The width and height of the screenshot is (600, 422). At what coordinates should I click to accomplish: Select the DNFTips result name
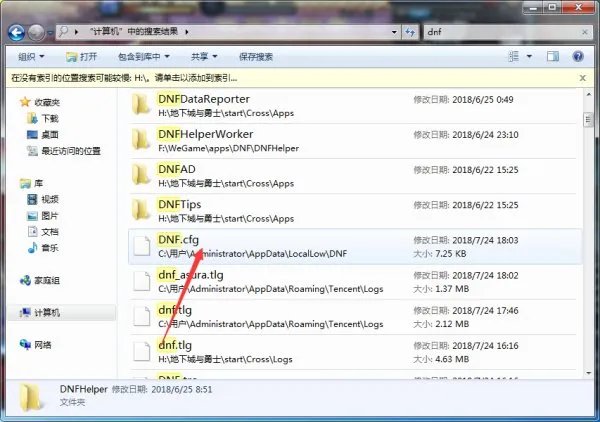click(x=179, y=205)
